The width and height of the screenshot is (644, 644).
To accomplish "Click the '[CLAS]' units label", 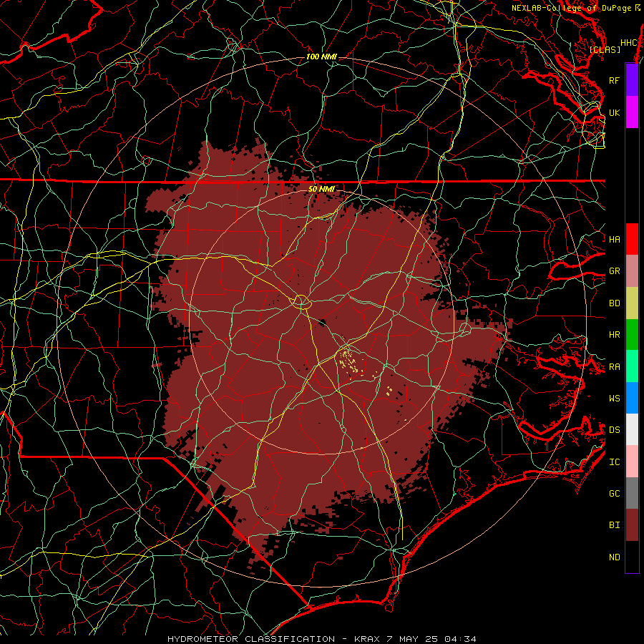I will click(605, 49).
